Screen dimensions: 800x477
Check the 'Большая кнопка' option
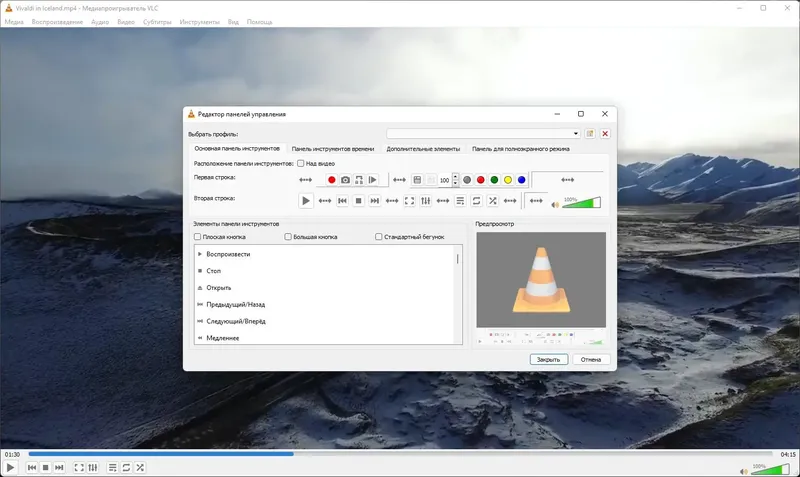(288, 237)
